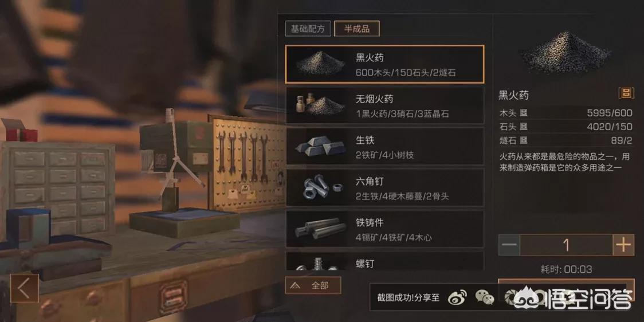
Task: Select the 六角钉 recipe
Action: [x=385, y=188]
